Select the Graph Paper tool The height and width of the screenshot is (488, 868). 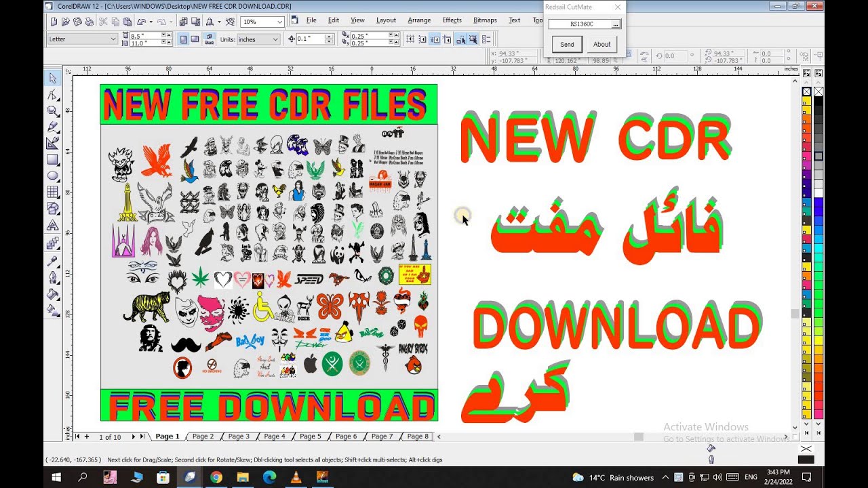click(53, 192)
